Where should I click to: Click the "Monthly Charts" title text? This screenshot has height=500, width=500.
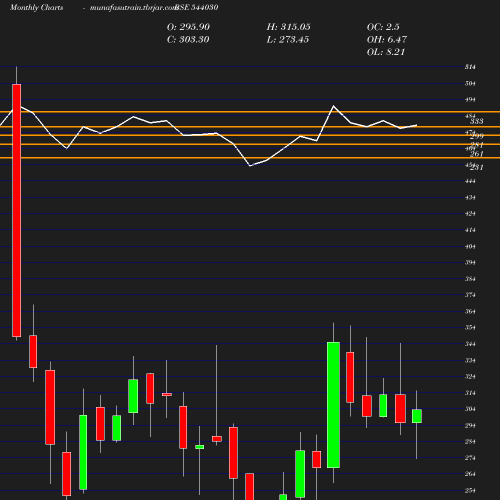[36, 8]
